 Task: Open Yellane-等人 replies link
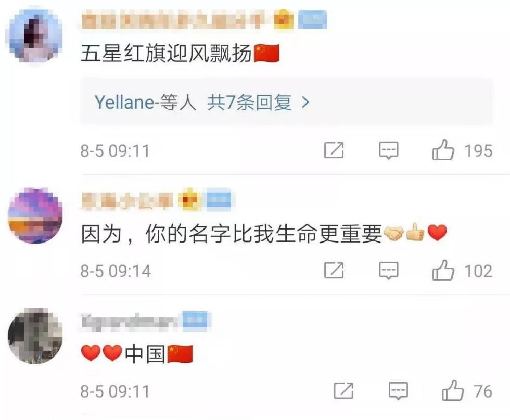point(145,103)
